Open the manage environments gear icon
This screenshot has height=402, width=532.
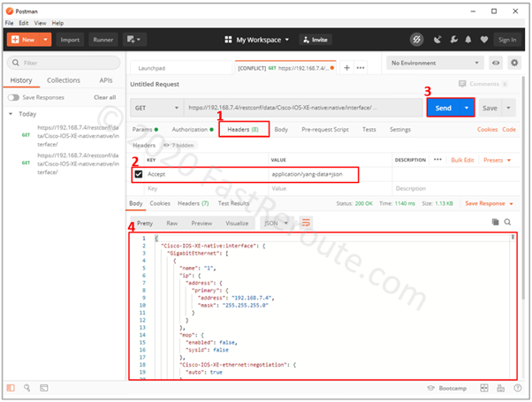point(514,63)
